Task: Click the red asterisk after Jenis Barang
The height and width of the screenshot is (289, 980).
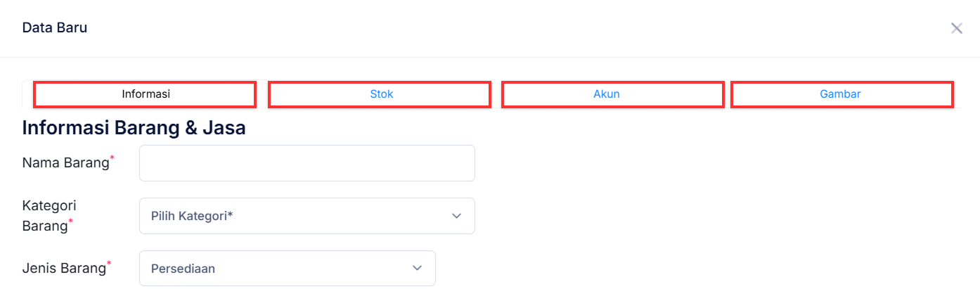Action: [x=109, y=264]
